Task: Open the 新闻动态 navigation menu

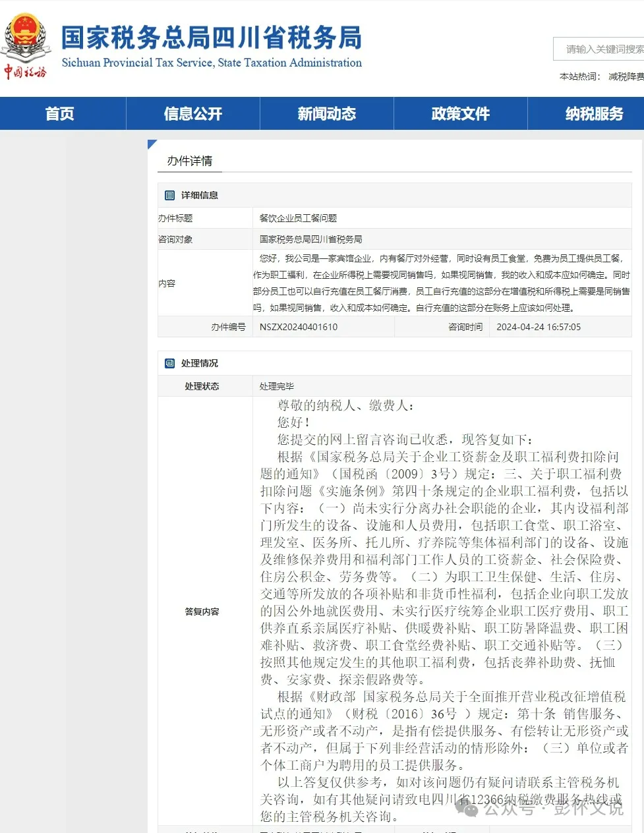Action: pyautogui.click(x=327, y=113)
